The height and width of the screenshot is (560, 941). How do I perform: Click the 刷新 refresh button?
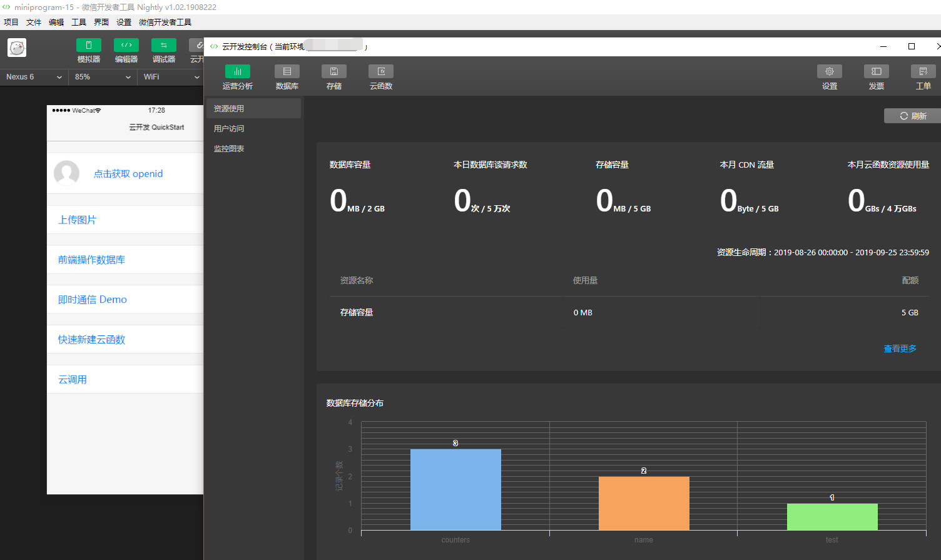click(x=912, y=116)
